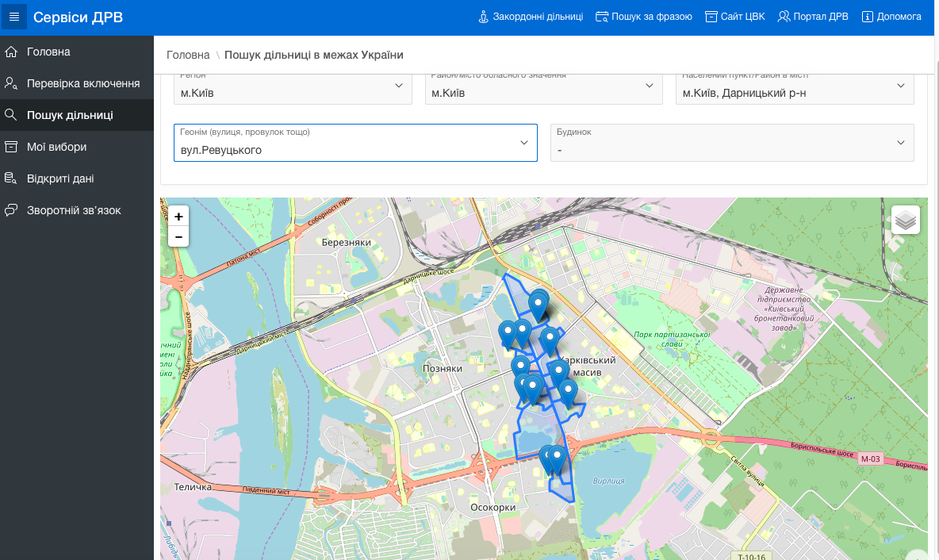This screenshot has width=939, height=560.
Task: Click Головна in the breadcrumb
Action: 188,55
